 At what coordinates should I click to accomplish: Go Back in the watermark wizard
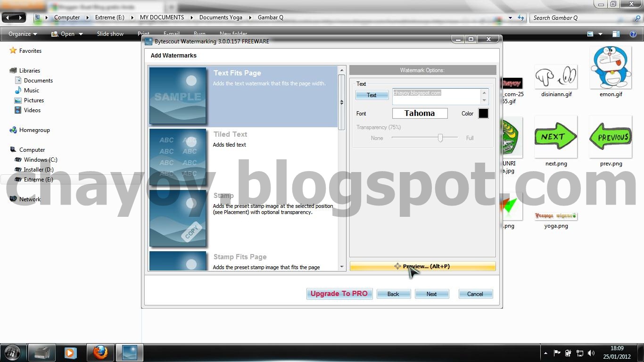pyautogui.click(x=393, y=294)
